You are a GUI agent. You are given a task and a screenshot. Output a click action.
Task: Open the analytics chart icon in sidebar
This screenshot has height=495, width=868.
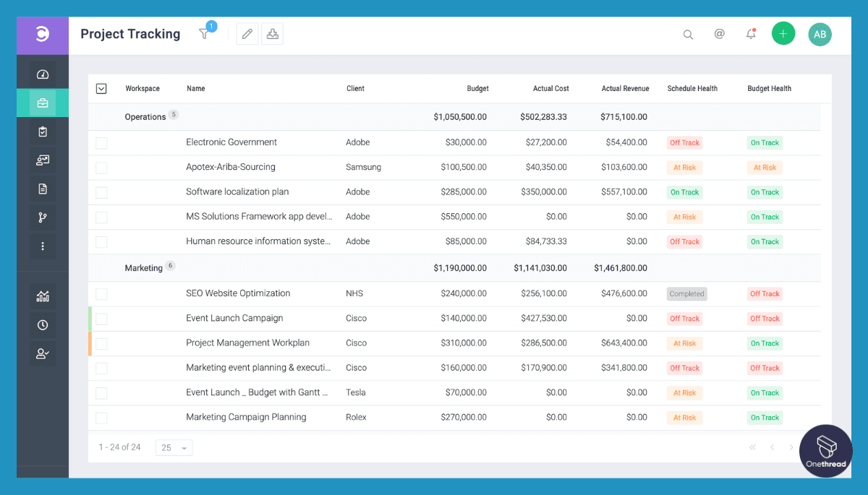pyautogui.click(x=43, y=296)
